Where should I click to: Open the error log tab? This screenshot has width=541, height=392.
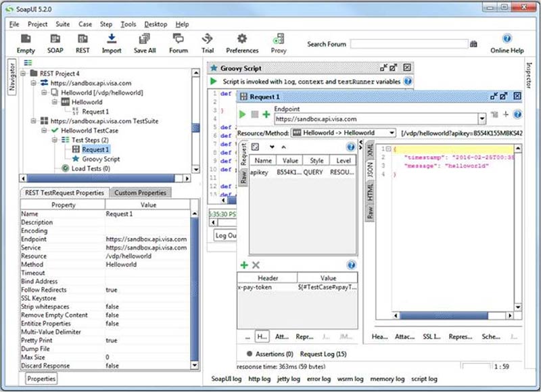pyautogui.click(x=319, y=378)
